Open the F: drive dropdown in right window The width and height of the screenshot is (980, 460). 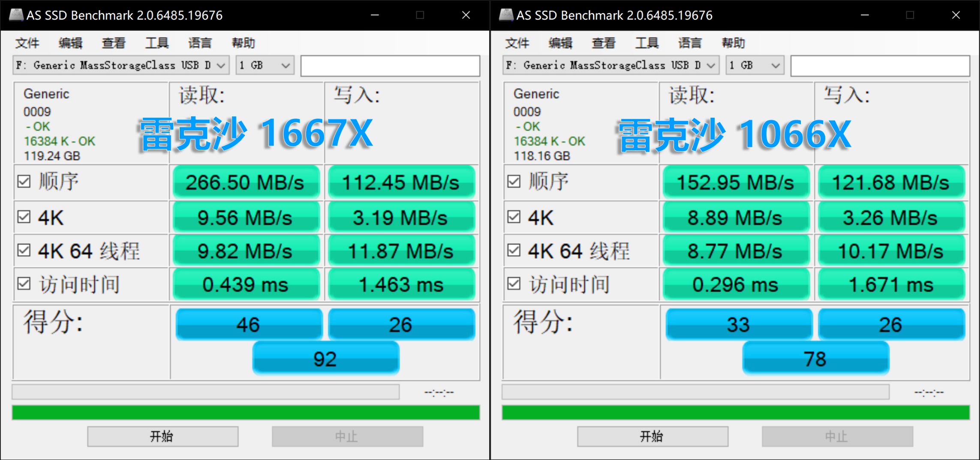tap(611, 65)
